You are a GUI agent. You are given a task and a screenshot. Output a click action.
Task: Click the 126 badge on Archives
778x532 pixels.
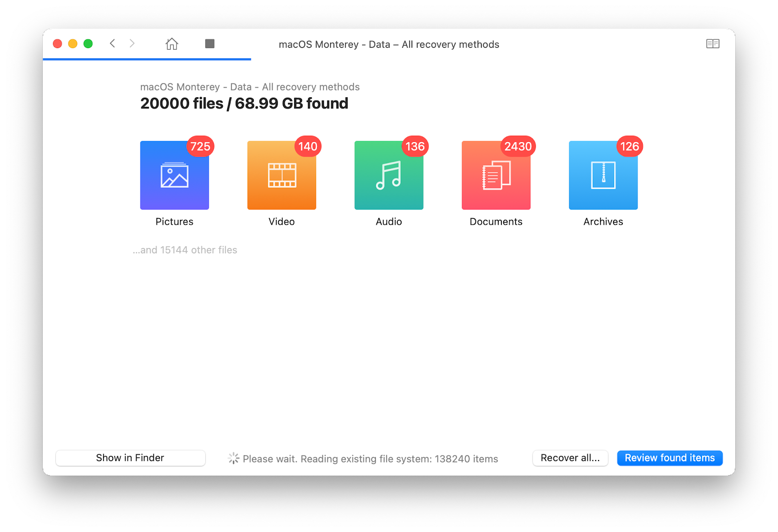(x=630, y=146)
